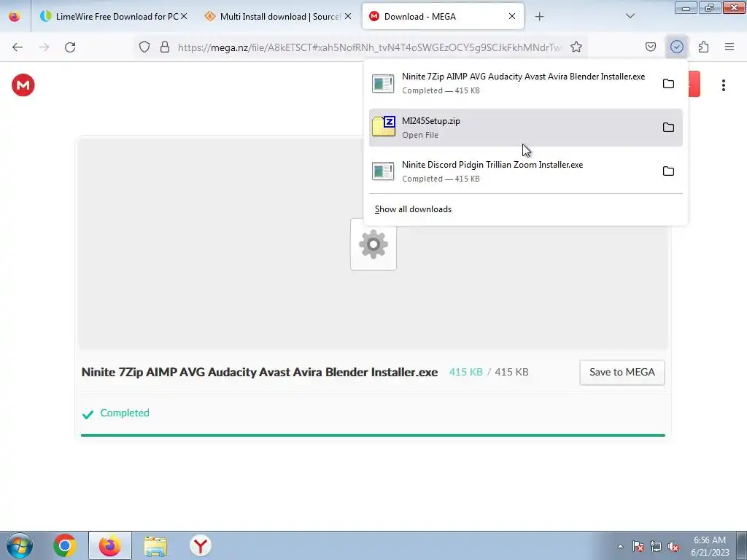Click the file name heading on MEGA page
This screenshot has height=560, width=747.
tap(260, 373)
